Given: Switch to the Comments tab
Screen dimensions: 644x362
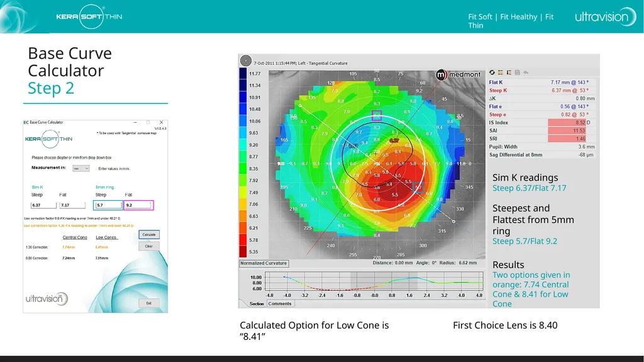Looking at the screenshot, I should tap(280, 303).
